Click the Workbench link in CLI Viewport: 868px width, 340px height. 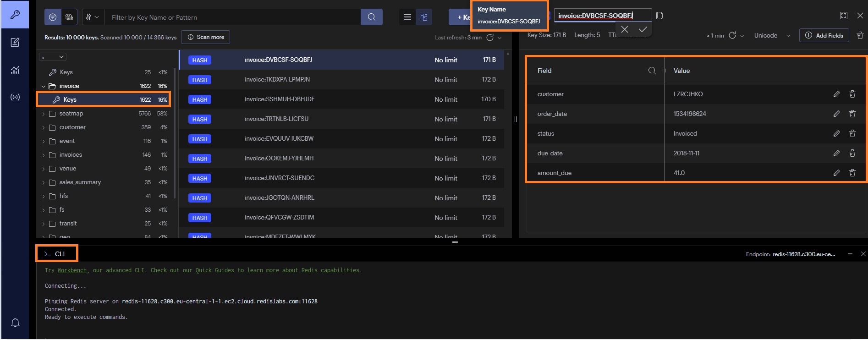click(72, 270)
